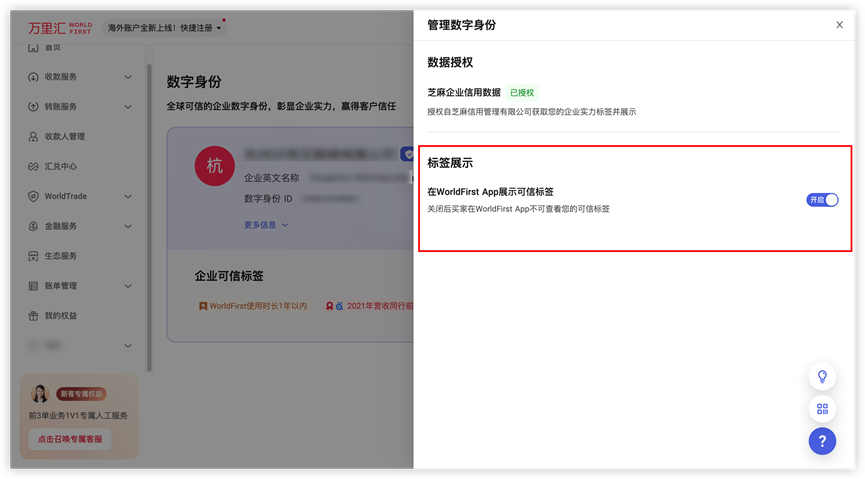The height and width of the screenshot is (479, 865).
Task: Click the 企业英文名称 label
Action: [x=271, y=178]
